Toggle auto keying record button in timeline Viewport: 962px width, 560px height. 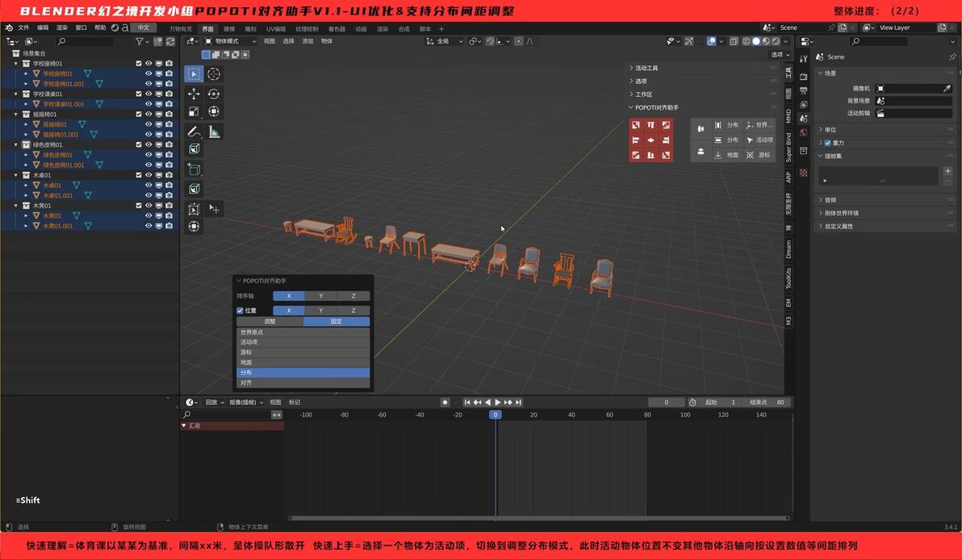point(445,403)
